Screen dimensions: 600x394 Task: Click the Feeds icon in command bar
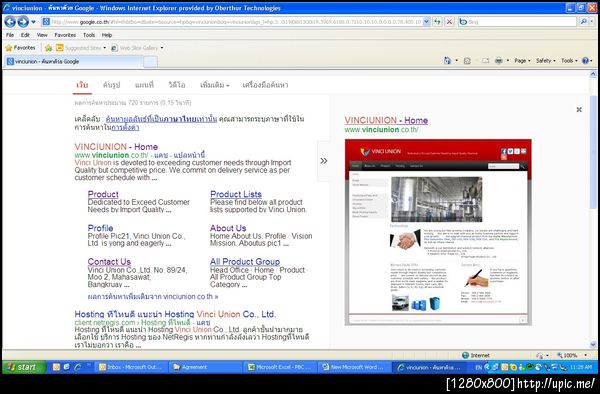467,60
